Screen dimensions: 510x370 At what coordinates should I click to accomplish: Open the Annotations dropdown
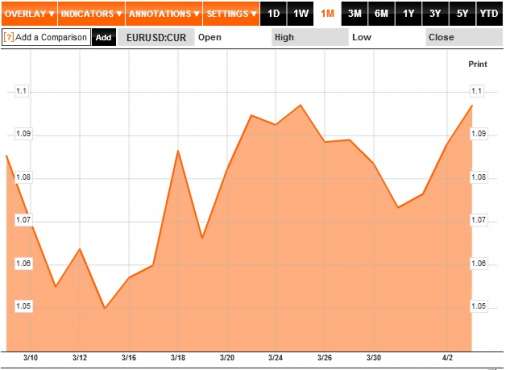(x=164, y=14)
